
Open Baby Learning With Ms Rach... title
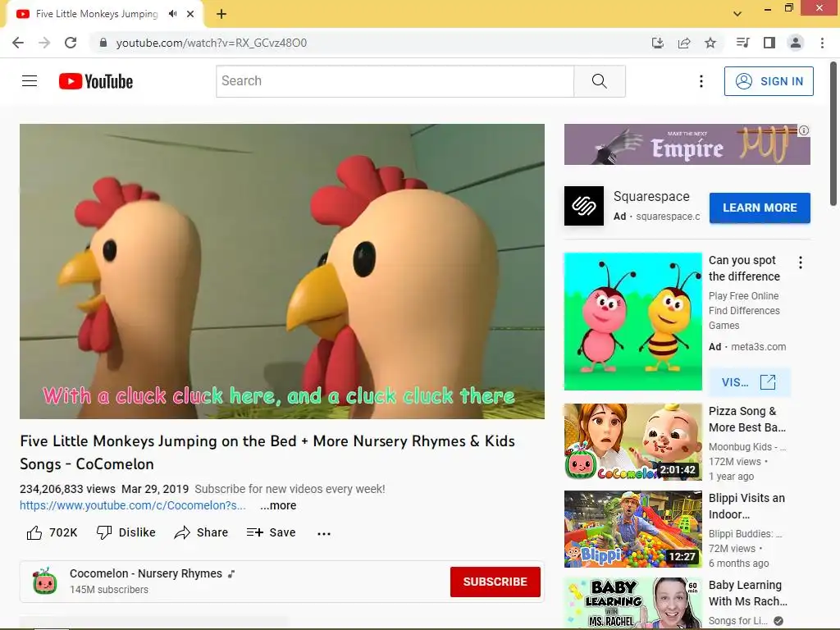748,593
